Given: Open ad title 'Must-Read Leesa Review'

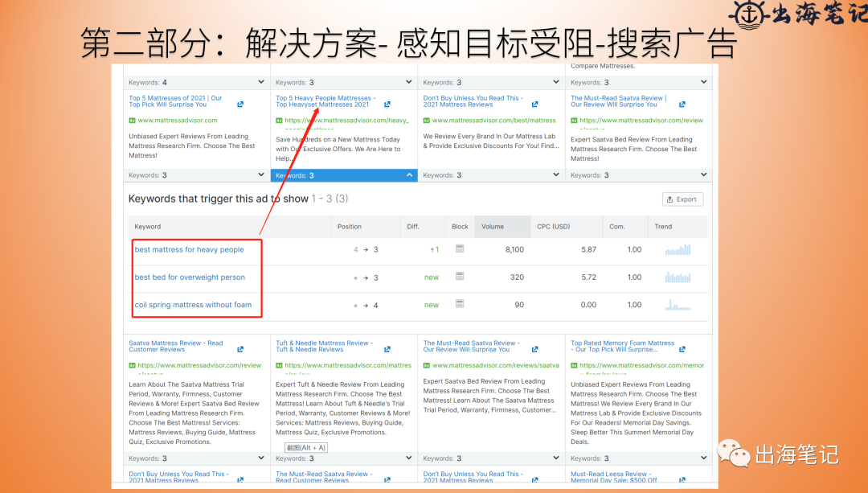Looking at the screenshot, I should point(614,477).
